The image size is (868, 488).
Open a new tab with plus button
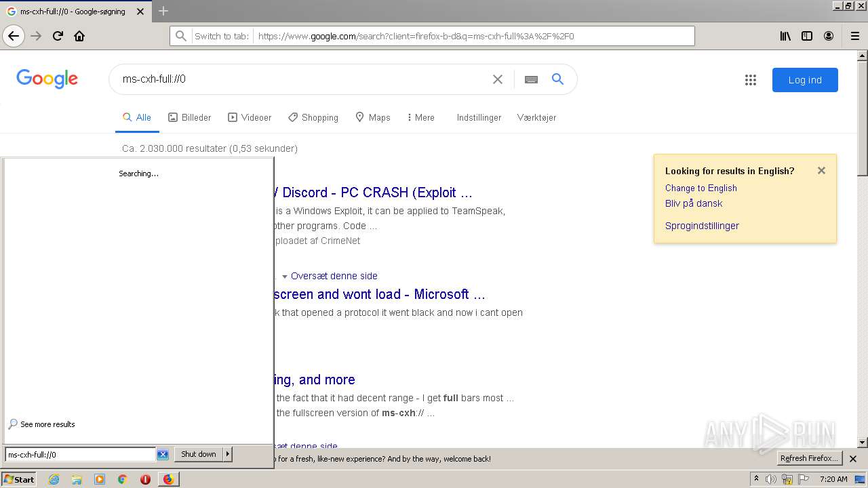[163, 11]
